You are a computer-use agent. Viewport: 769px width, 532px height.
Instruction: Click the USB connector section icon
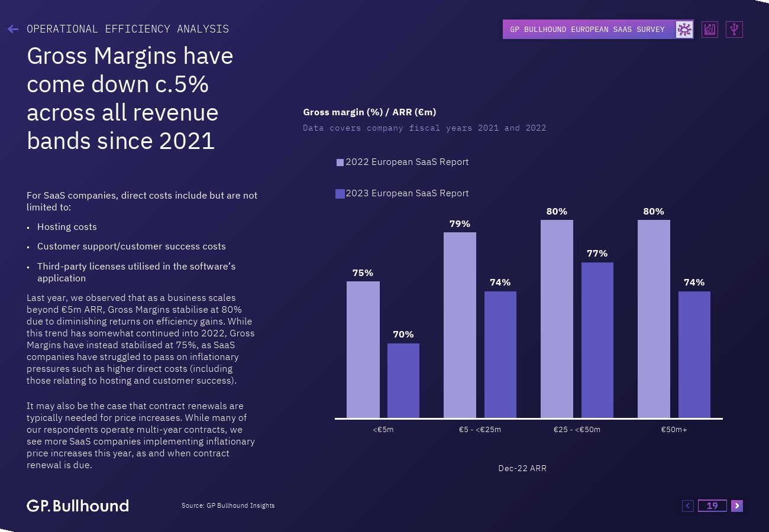tap(734, 30)
